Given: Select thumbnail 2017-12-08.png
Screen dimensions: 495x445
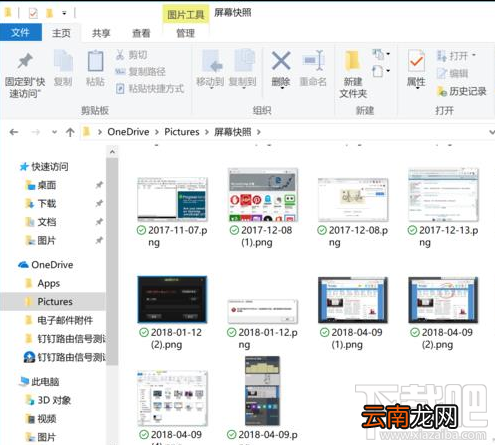Looking at the screenshot, I should tap(353, 200).
